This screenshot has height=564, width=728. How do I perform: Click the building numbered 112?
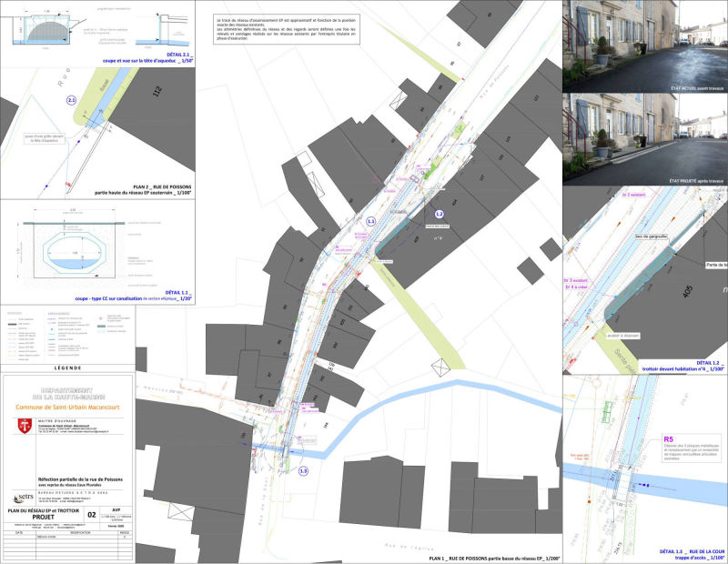tap(156, 90)
